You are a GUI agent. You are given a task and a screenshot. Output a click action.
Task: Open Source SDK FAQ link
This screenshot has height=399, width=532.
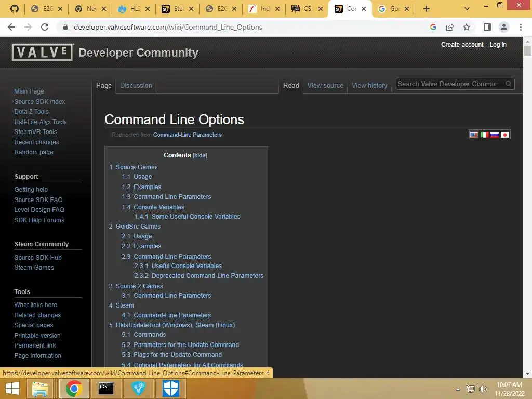click(38, 200)
